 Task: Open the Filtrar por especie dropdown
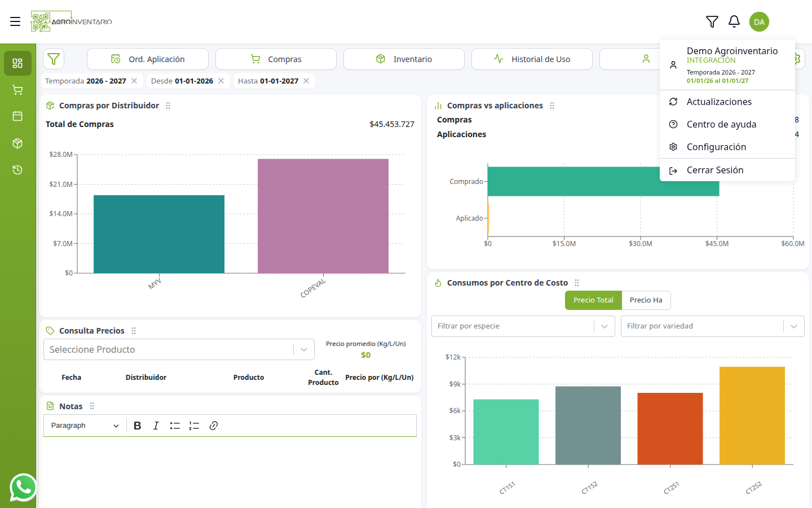click(523, 326)
